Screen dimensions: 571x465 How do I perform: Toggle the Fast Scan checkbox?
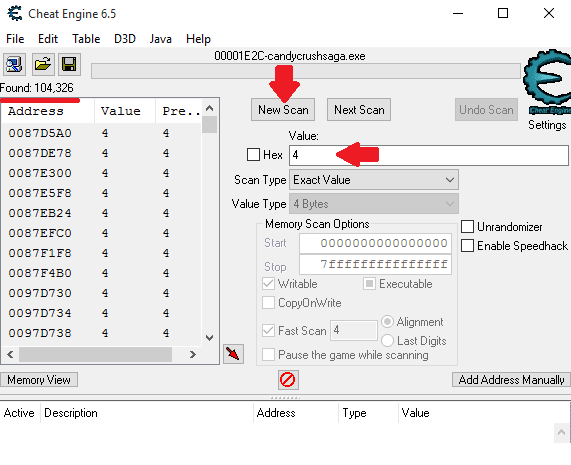click(x=268, y=330)
